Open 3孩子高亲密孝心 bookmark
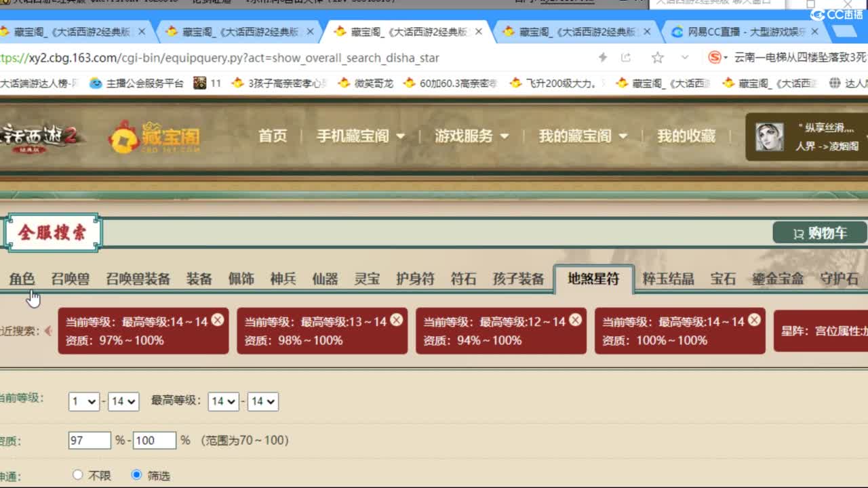 279,83
